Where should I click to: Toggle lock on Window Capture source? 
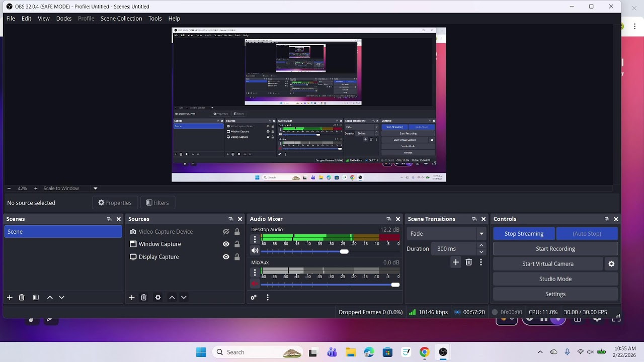[x=237, y=244]
